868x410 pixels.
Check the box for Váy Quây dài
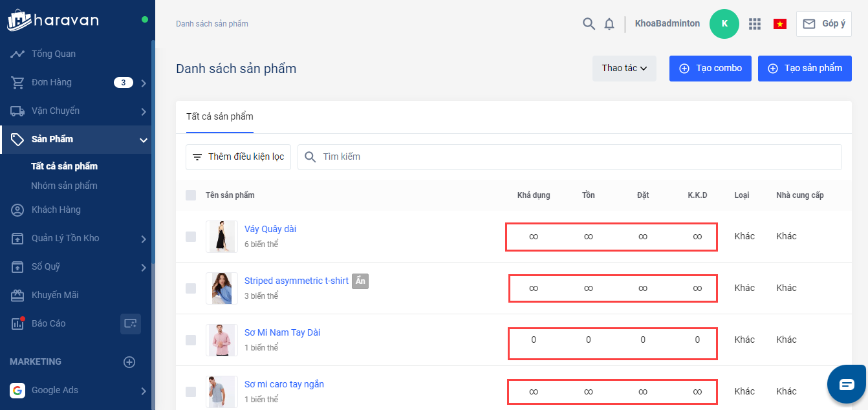(x=191, y=237)
